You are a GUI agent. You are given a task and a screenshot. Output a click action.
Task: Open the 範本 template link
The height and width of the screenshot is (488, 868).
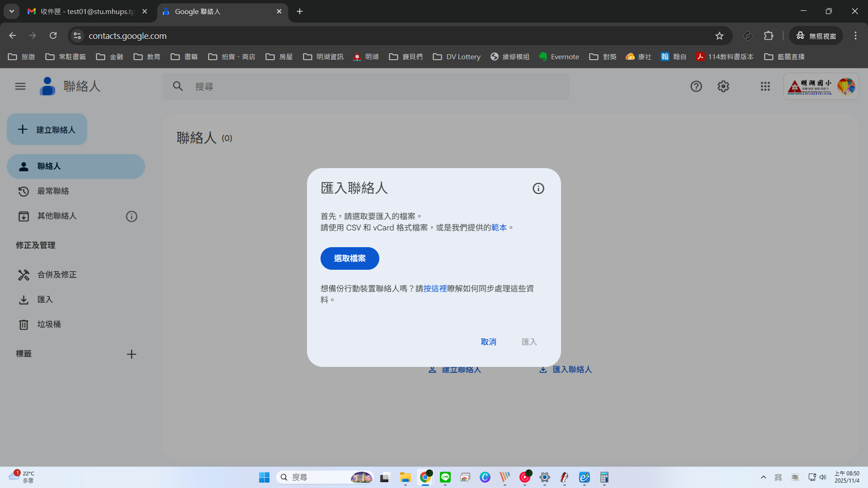[499, 228]
